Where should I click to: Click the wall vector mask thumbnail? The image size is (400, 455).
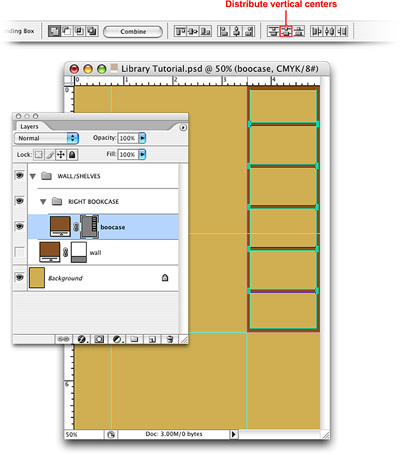pyautogui.click(x=79, y=252)
